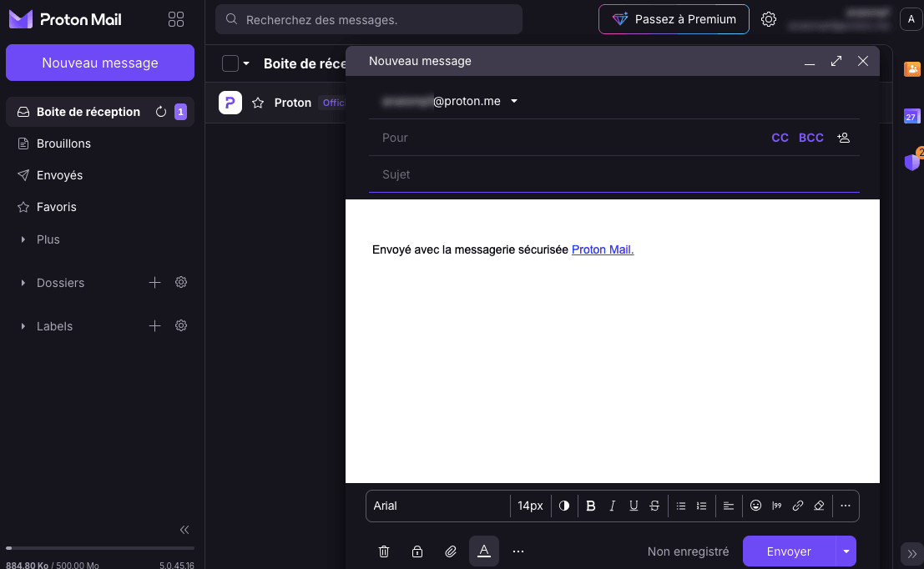924x569 pixels.
Task: Click the Pour recipient field
Action: tap(568, 137)
